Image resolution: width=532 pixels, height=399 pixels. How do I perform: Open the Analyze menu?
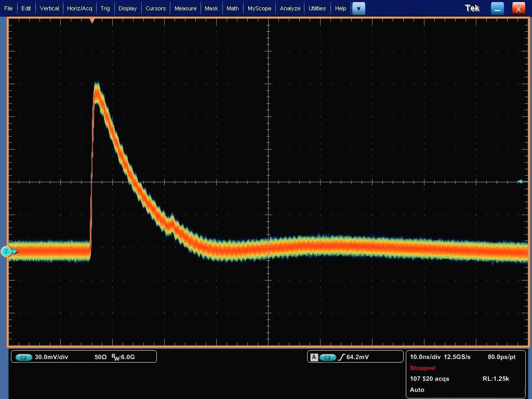coord(290,8)
